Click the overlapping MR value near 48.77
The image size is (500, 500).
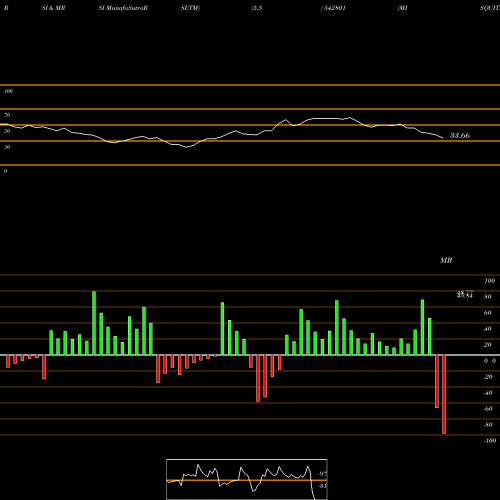pos(465,294)
